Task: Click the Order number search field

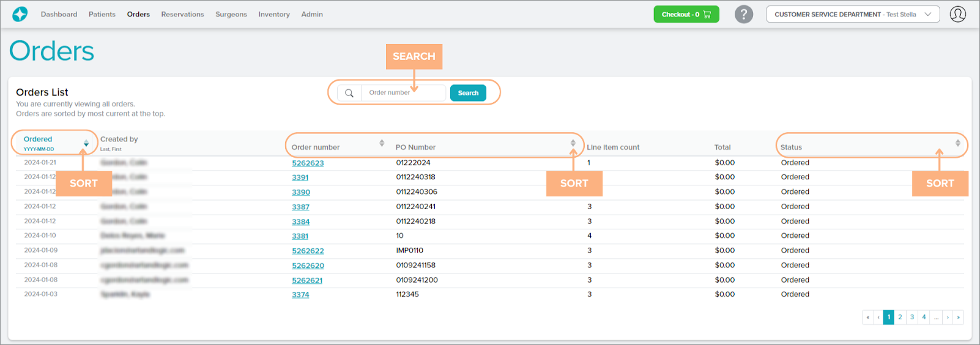Action: pos(404,93)
